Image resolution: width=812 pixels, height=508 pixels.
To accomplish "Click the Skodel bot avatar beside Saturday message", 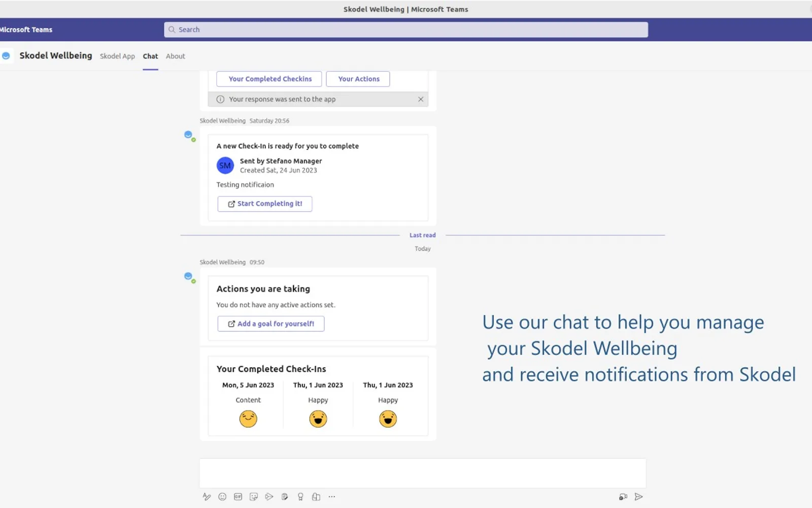I will 189,136.
